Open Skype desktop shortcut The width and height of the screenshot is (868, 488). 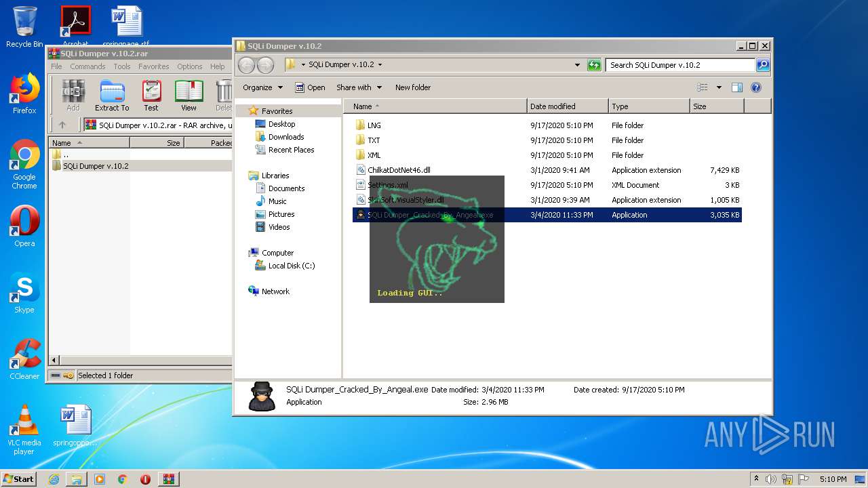pyautogui.click(x=24, y=293)
